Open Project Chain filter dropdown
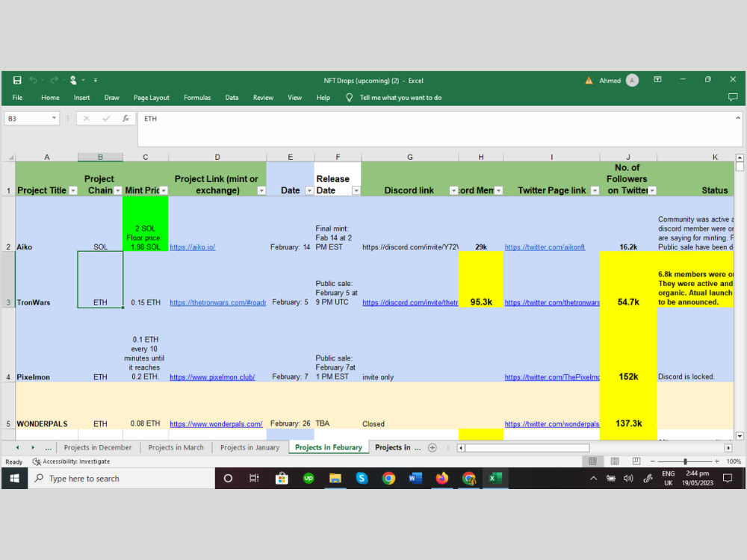Viewport: 747px width, 560px height. point(118,190)
